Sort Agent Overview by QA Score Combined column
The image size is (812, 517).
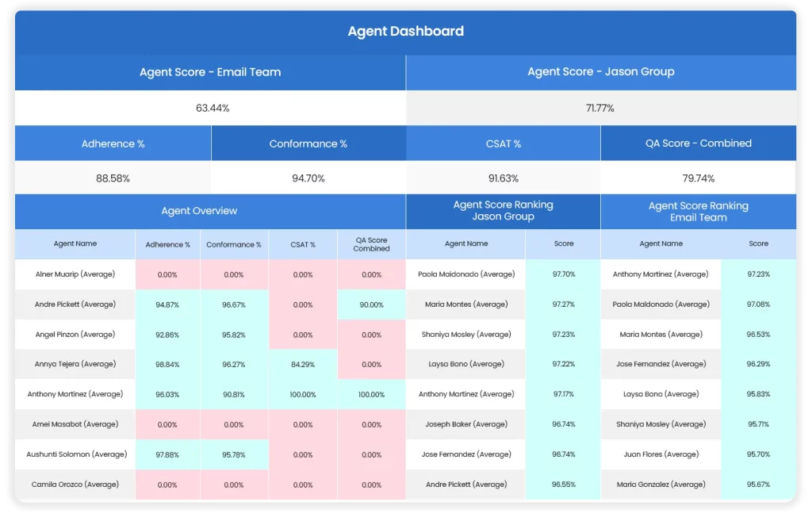point(371,244)
